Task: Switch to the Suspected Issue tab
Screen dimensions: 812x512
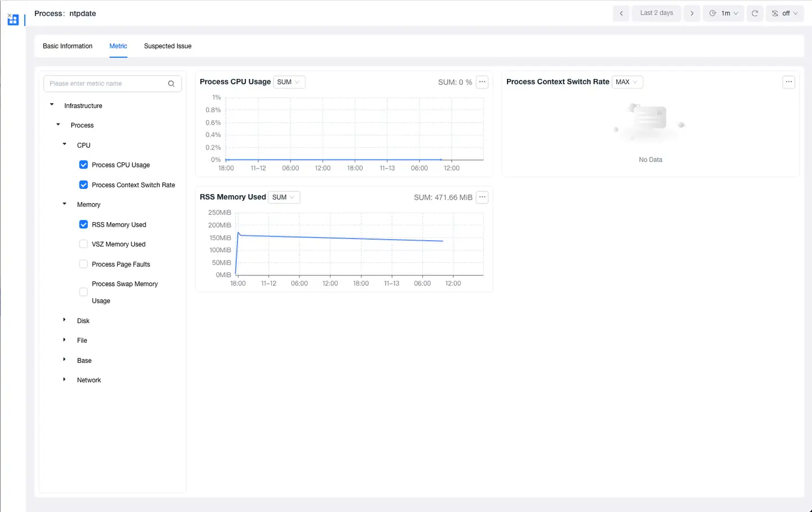Action: point(167,46)
